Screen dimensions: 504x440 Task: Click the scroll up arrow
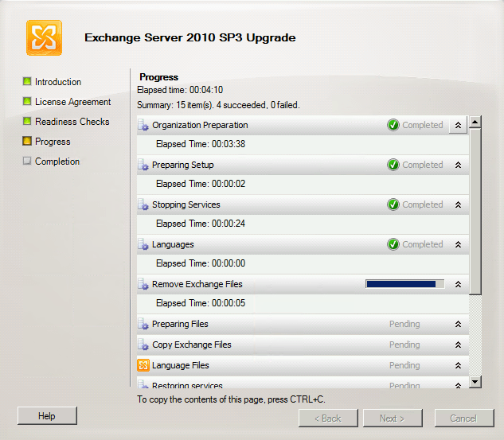coord(475,122)
